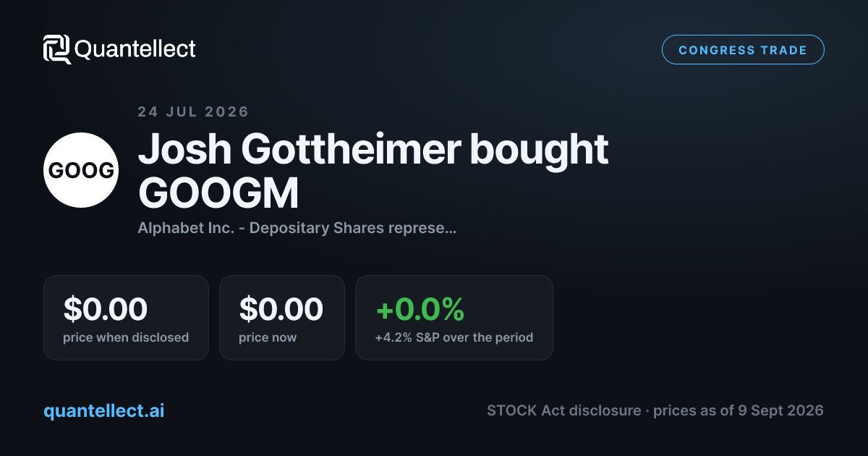This screenshot has width=868, height=456.
Task: Click the STOCK Act disclosure footer text
Action: click(x=563, y=410)
